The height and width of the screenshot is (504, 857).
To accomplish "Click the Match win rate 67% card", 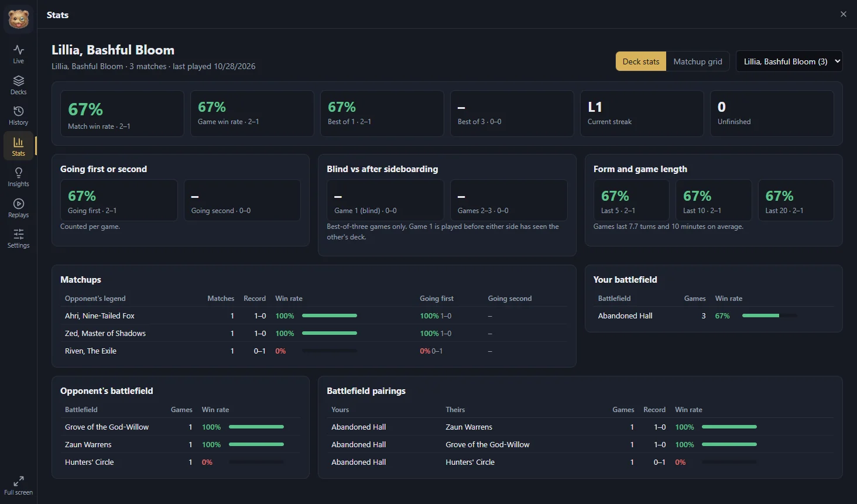I will (122, 114).
